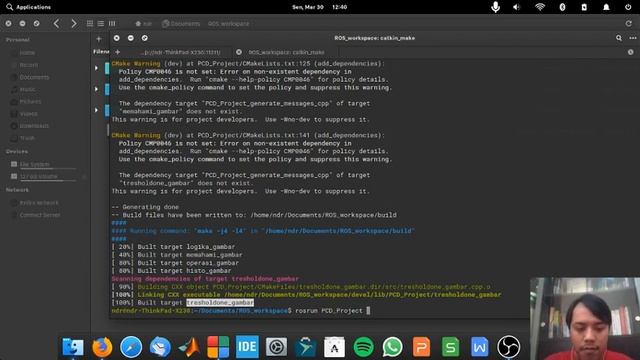640x360 pixels.
Task: Select the ROS_workspace: catkin_make tab
Action: 287,52
